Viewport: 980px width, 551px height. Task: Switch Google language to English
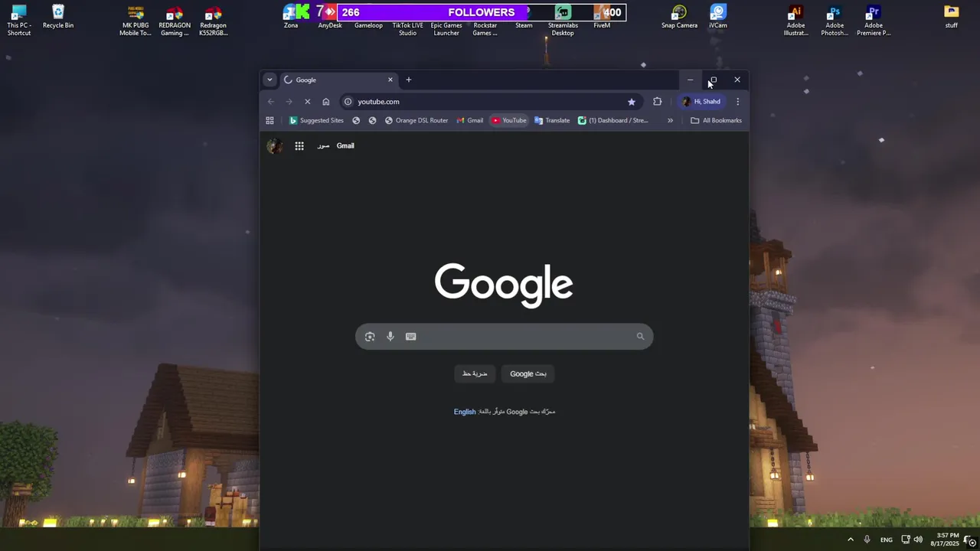click(465, 412)
